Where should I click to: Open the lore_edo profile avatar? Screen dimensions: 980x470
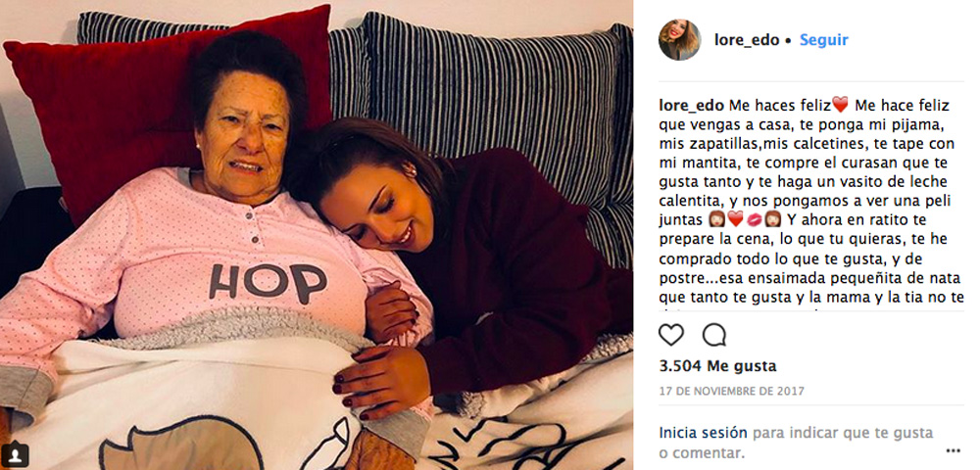pos(679,40)
